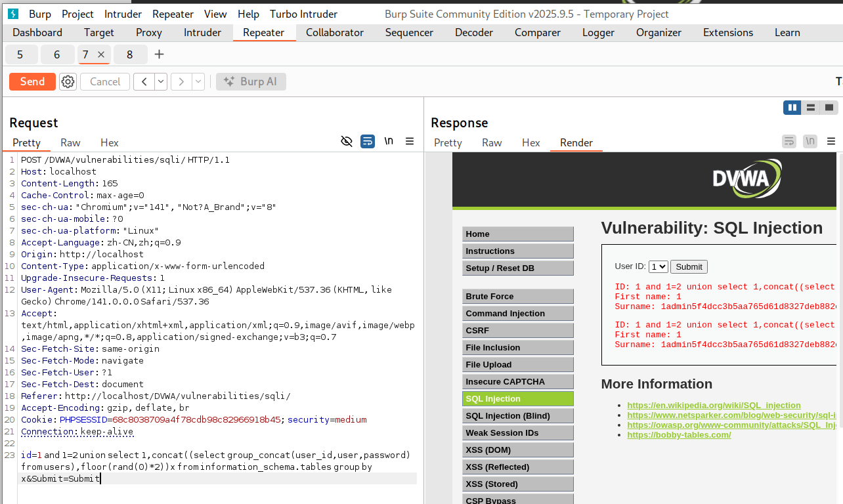Open Request editor hamburger menu

pyautogui.click(x=410, y=141)
